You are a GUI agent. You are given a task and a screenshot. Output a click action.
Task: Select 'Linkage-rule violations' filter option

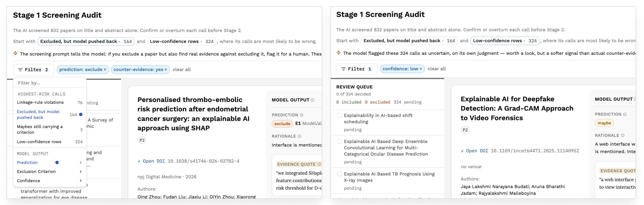[x=50, y=102]
